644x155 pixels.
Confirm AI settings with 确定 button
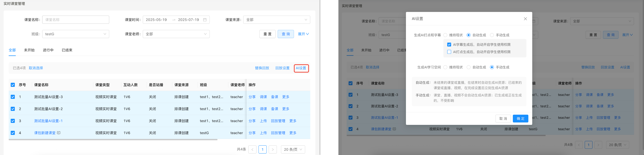coord(521,119)
